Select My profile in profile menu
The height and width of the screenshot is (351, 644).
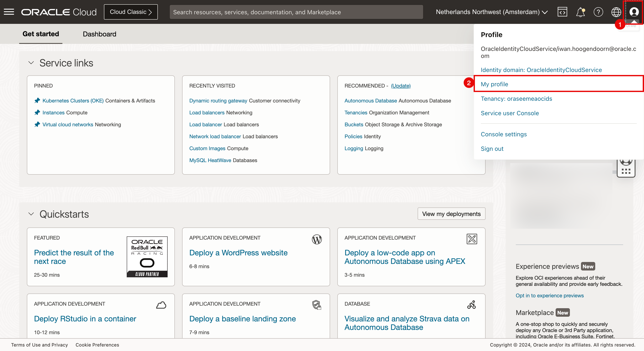point(494,84)
